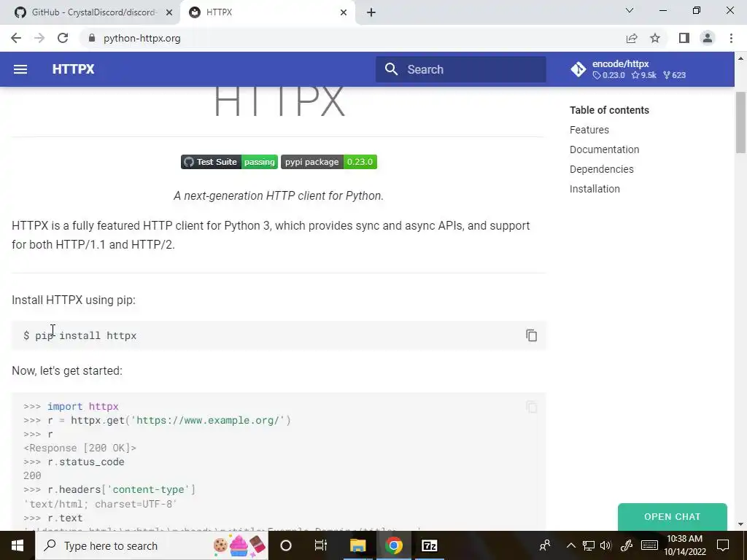Open the pen Windows Ink Workspace icon
Viewport: 747px width, 560px height.
pyautogui.click(x=627, y=545)
